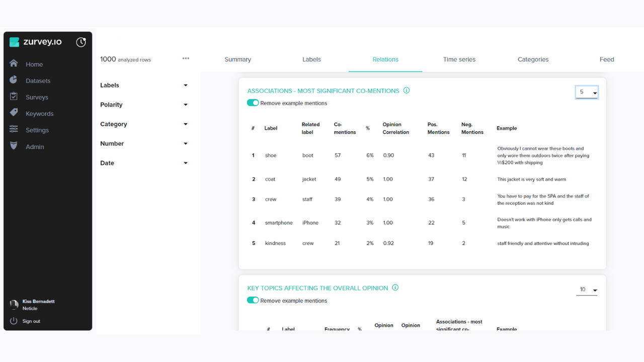The height and width of the screenshot is (362, 644).
Task: Click the Settings sliders icon
Action: pyautogui.click(x=14, y=130)
